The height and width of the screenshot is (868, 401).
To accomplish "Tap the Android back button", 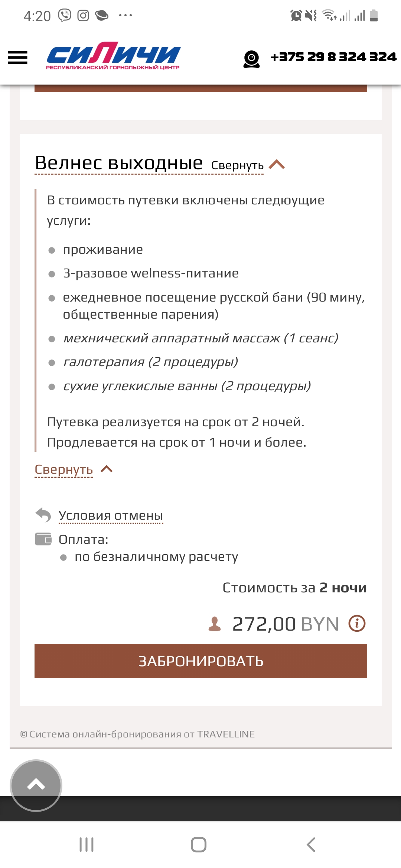I will coord(311,845).
